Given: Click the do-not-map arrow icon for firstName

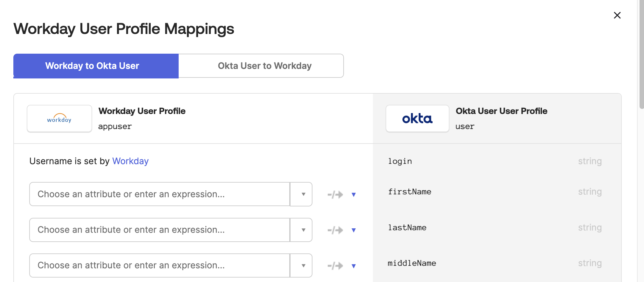Looking at the screenshot, I should pyautogui.click(x=335, y=194).
